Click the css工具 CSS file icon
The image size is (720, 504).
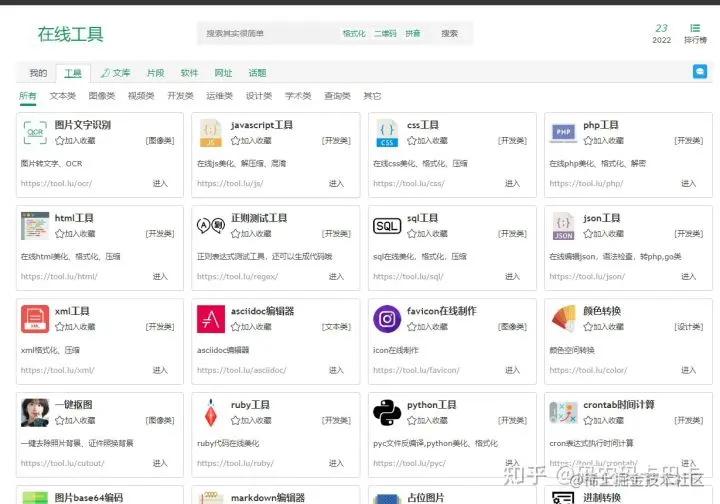[387, 133]
